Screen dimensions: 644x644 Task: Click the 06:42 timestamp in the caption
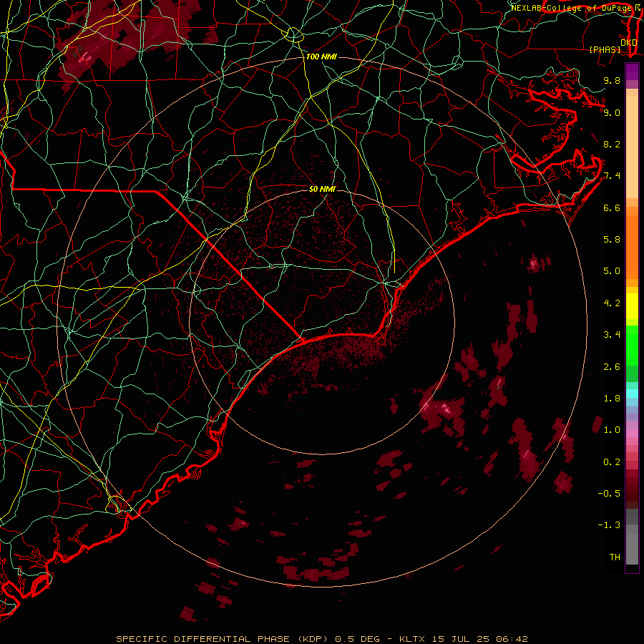click(512, 639)
